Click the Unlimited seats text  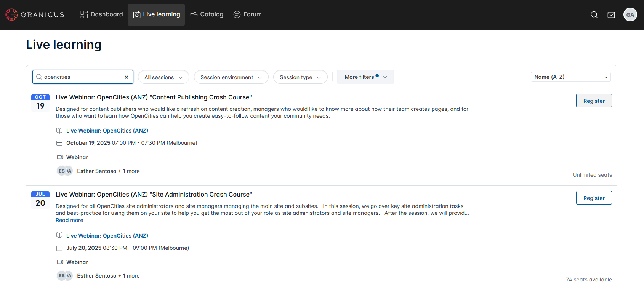(592, 175)
